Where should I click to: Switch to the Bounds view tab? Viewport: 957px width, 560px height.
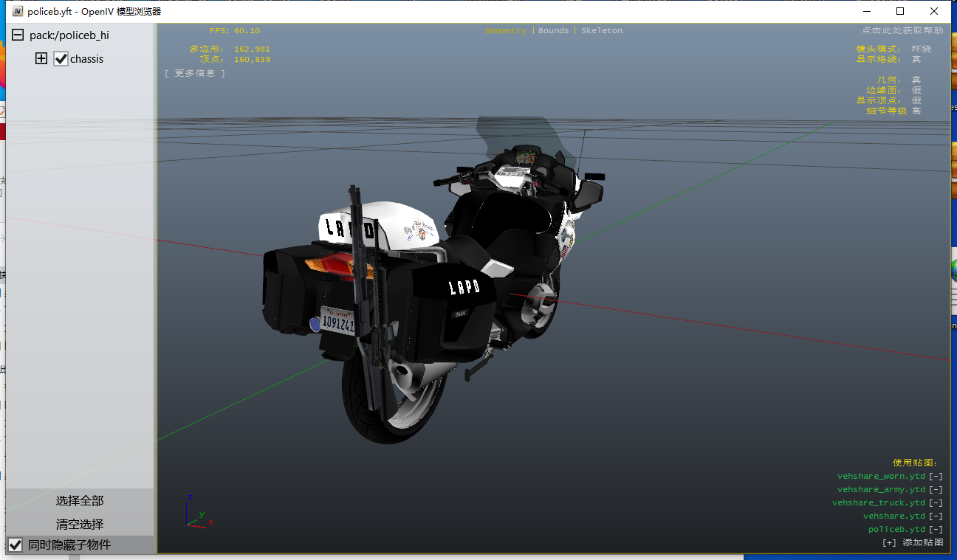click(x=553, y=31)
